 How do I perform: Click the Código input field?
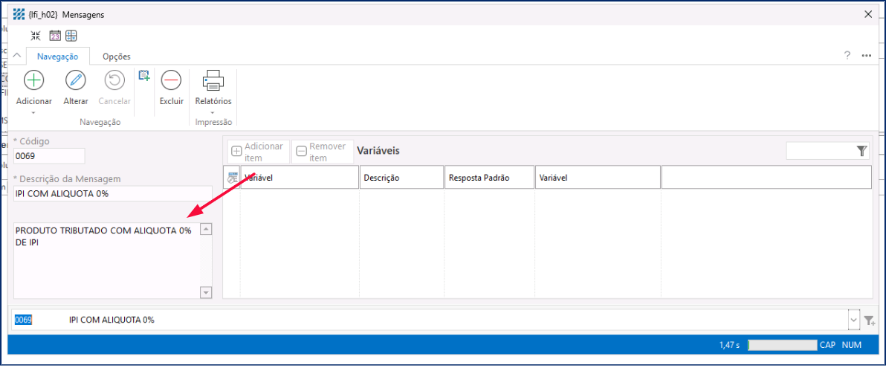point(49,156)
